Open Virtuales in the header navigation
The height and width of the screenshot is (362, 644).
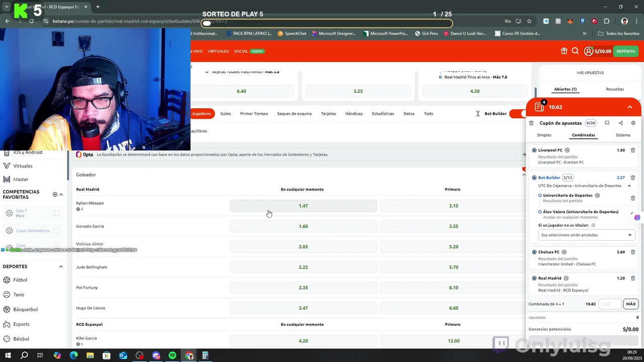click(x=218, y=51)
